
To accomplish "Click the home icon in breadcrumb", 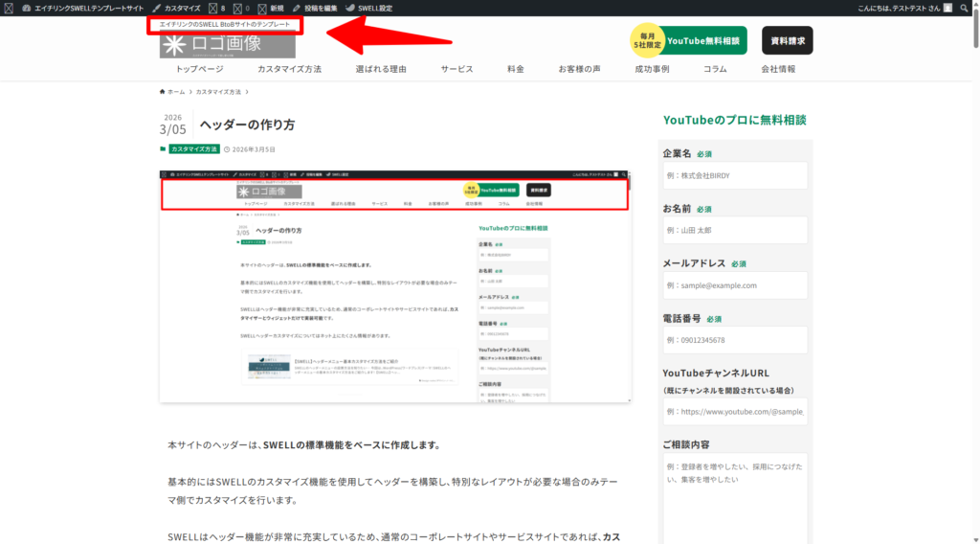I will click(x=164, y=92).
